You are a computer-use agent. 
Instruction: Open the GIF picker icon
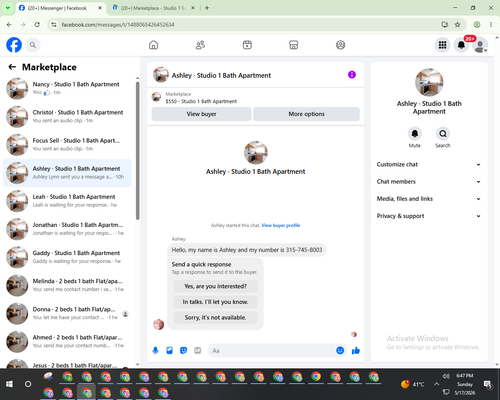tap(198, 350)
